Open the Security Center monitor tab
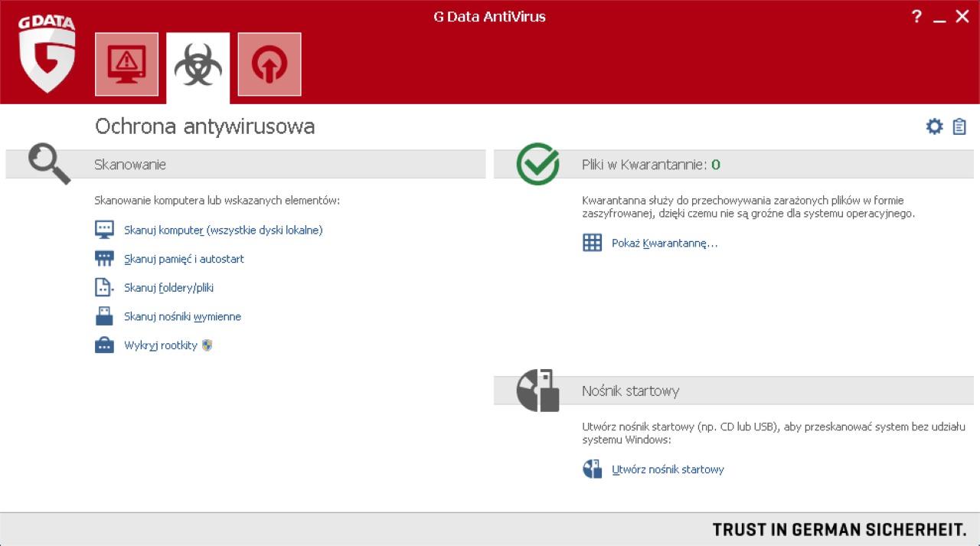 point(126,64)
